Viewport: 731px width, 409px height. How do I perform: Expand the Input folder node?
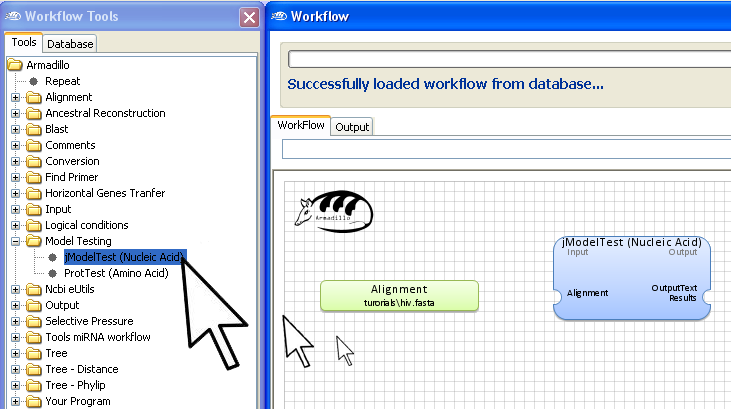click(15, 209)
